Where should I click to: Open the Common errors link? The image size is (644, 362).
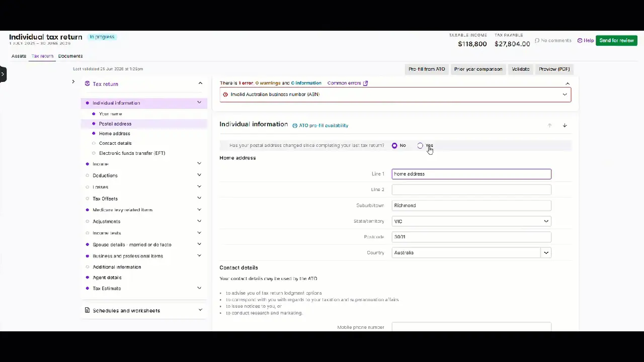tap(344, 83)
